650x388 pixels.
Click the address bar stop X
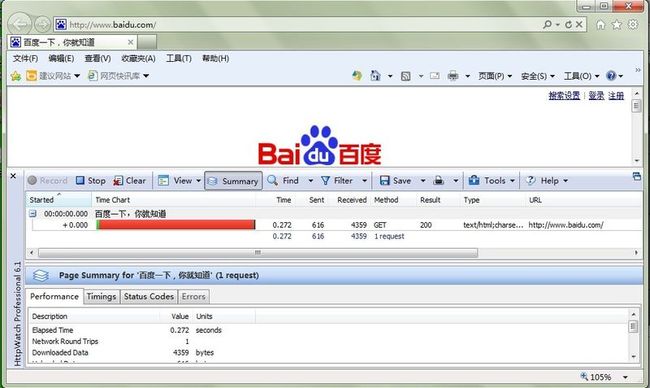coord(579,24)
